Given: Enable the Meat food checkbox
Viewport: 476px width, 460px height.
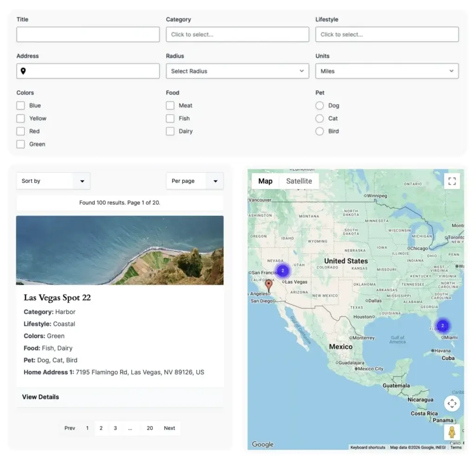Looking at the screenshot, I should click(x=170, y=106).
